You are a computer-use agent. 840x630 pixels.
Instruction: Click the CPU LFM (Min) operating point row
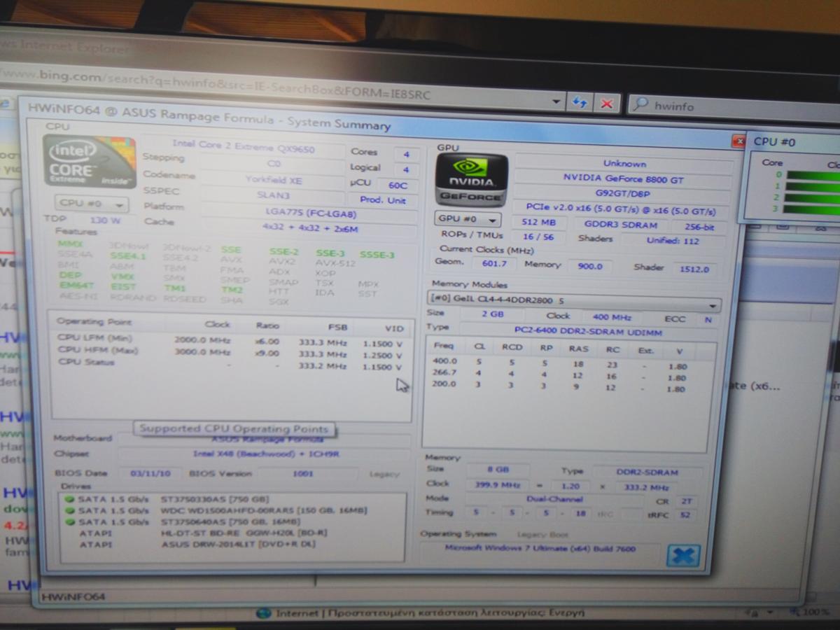pos(230,341)
